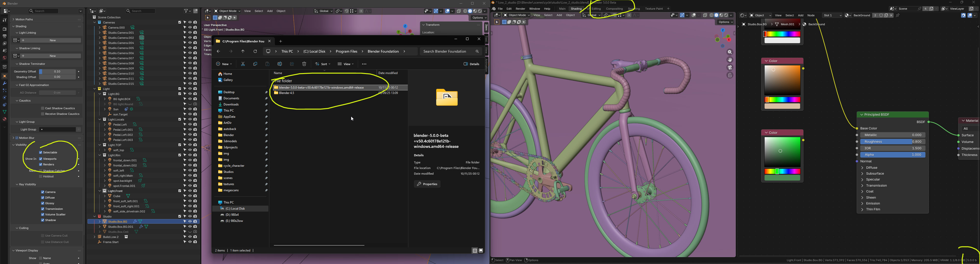The image size is (980, 264).
Task: Toggle Volume Scatter ray visibility
Action: coord(43,214)
